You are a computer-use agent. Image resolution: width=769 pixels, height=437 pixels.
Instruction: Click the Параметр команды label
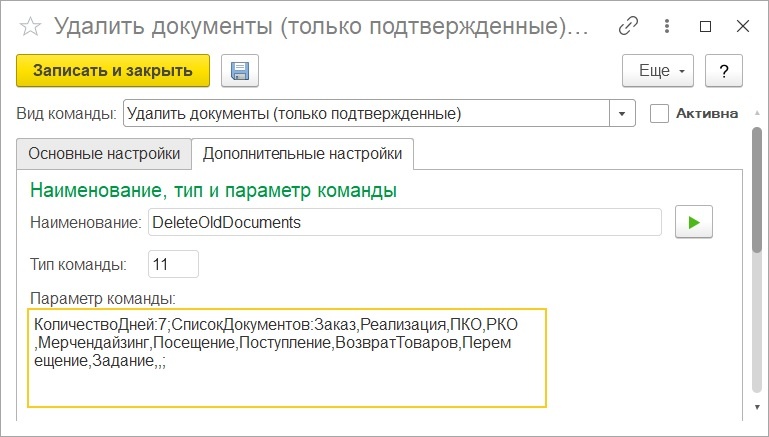click(103, 298)
